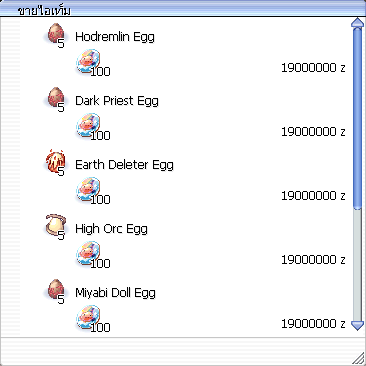Viewport: 366px width, 366px height.
Task: Click the Hodremlin Egg item icon
Action: (55, 34)
